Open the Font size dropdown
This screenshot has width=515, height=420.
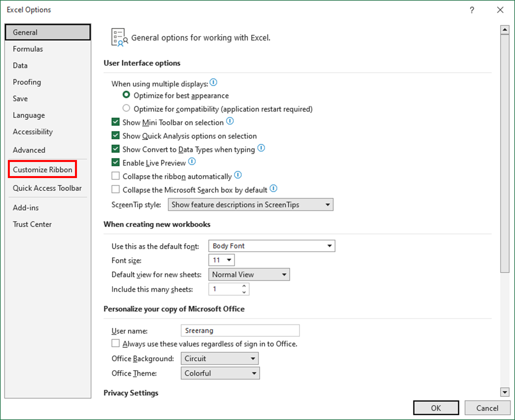[221, 260]
